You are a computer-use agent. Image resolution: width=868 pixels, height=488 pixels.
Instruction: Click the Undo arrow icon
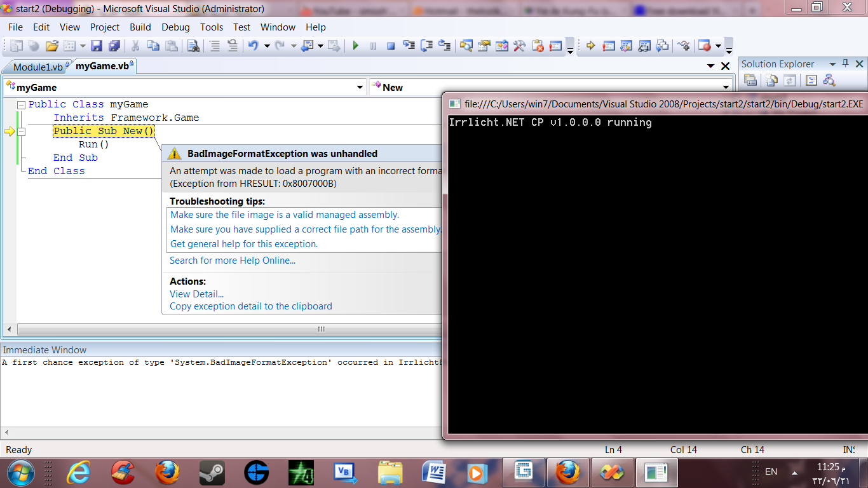[253, 46]
